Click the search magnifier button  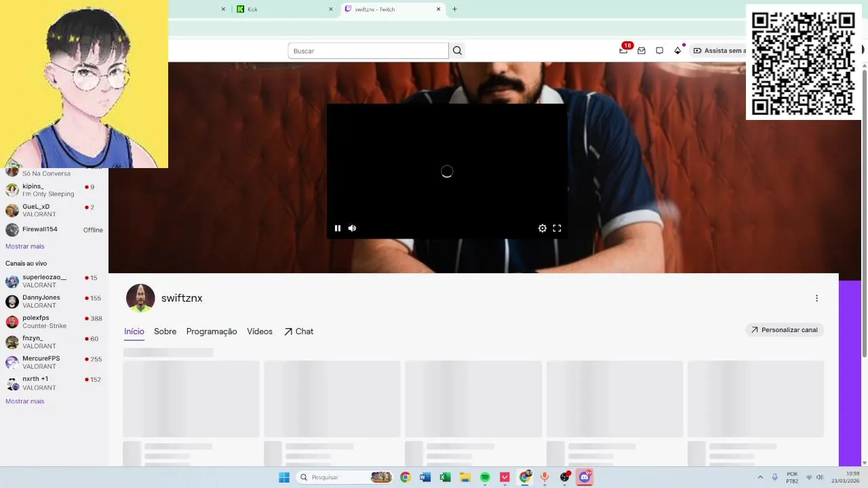click(x=457, y=51)
